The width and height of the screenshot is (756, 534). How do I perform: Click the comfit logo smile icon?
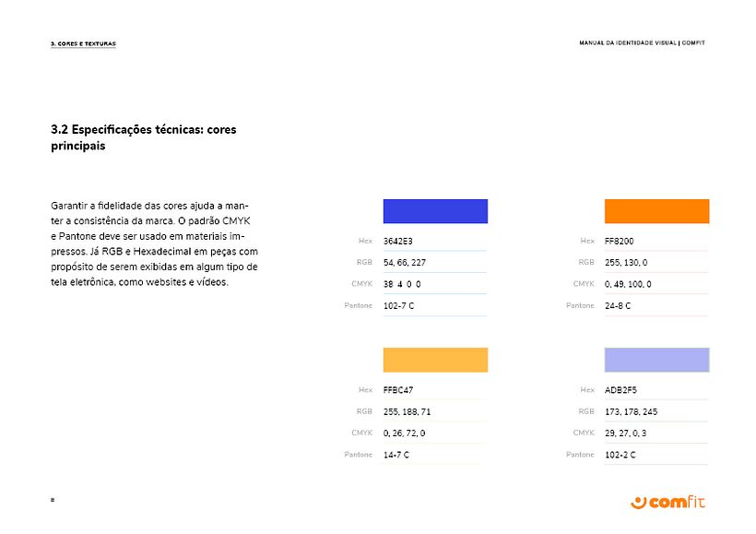tap(639, 502)
